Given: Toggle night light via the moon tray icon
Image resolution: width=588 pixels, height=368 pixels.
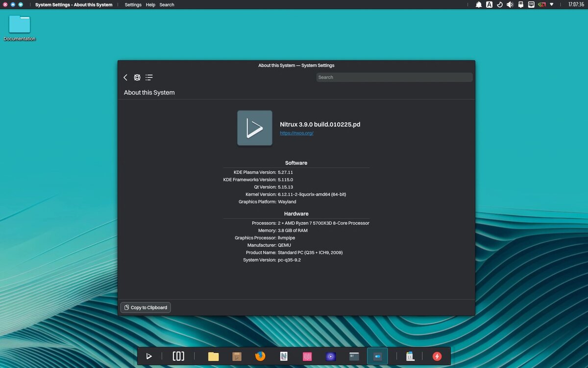Looking at the screenshot, I should click(x=500, y=4).
